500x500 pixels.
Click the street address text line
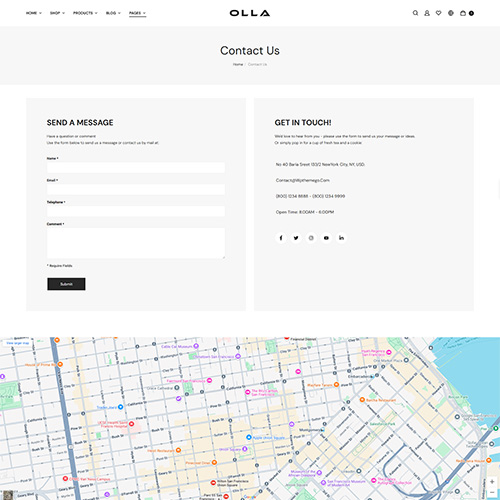tap(320, 164)
